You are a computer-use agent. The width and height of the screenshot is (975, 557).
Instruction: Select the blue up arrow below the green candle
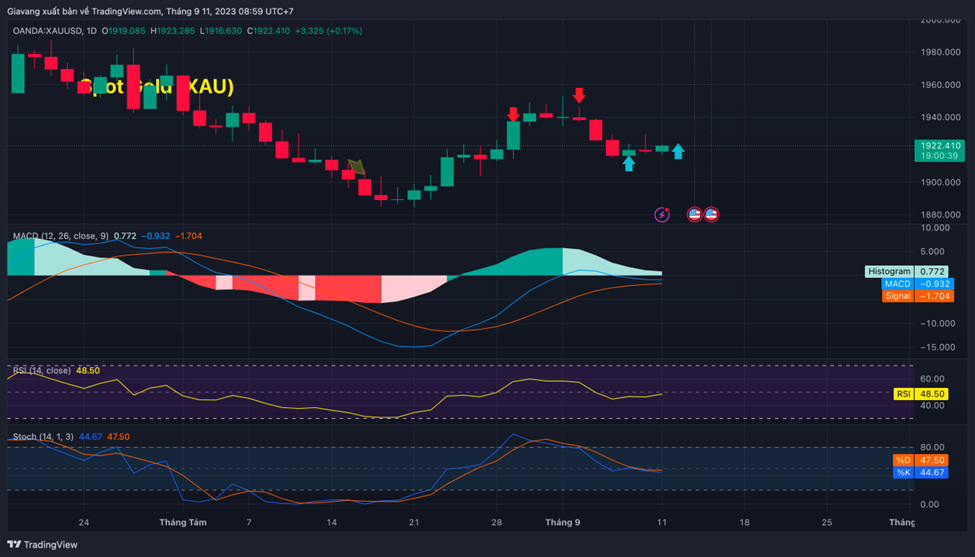tap(628, 163)
